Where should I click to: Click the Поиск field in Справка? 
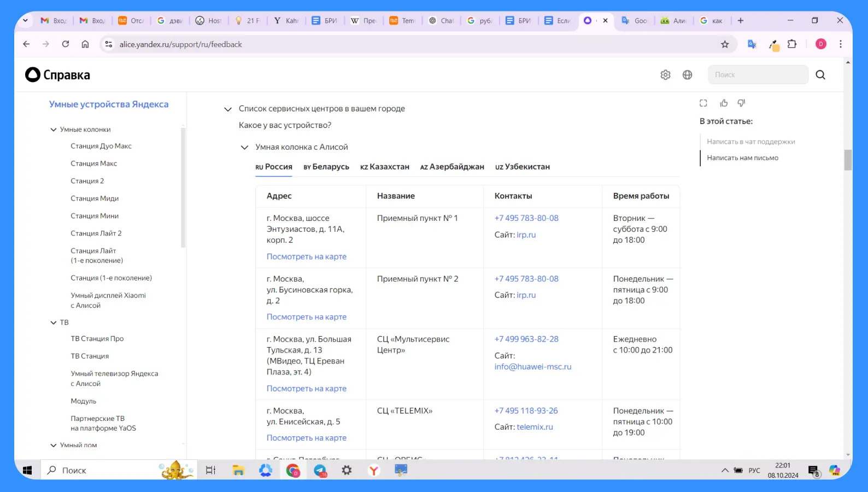click(758, 75)
